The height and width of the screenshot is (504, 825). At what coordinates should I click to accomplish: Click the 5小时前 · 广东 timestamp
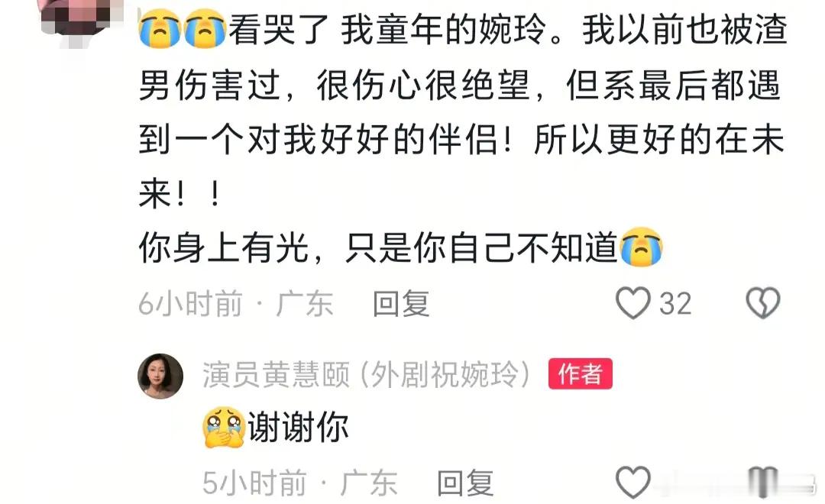pos(300,483)
